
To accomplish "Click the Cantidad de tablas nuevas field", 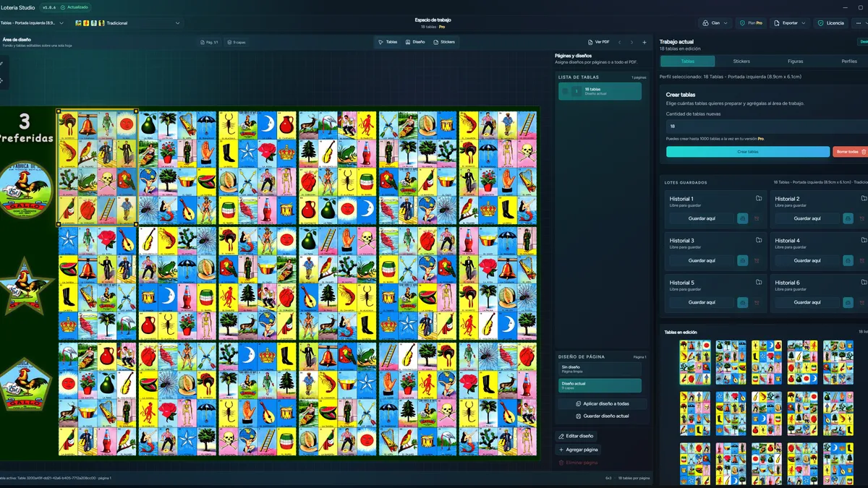I will point(767,126).
